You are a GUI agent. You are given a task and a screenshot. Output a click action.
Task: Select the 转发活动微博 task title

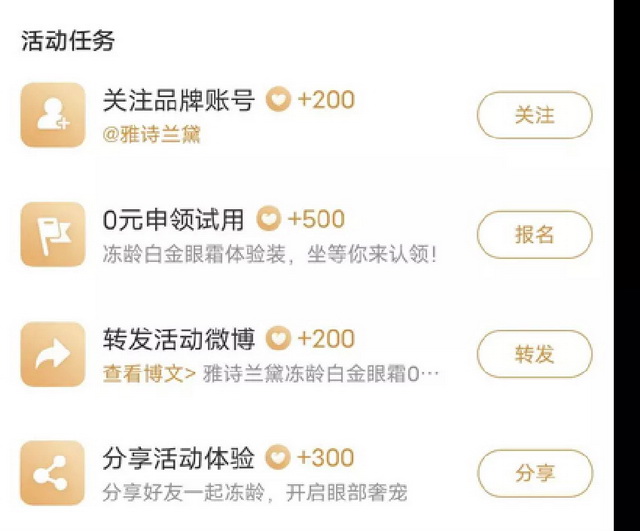pos(178,338)
